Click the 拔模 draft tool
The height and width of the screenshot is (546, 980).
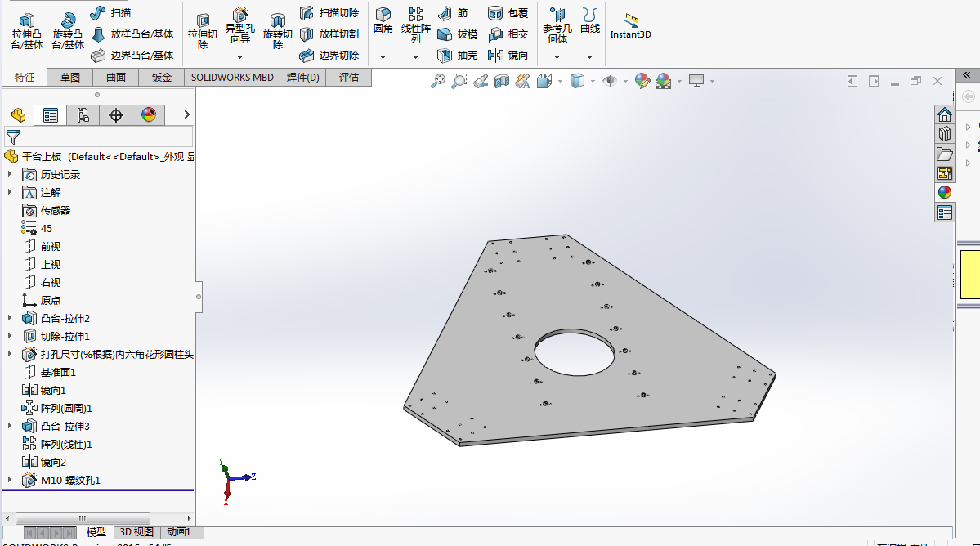pos(457,34)
